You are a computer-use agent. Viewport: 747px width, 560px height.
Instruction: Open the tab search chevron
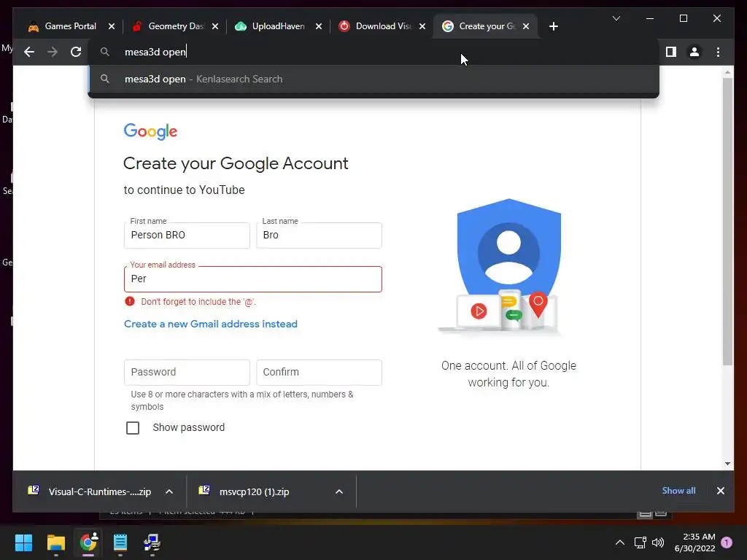pos(616,18)
